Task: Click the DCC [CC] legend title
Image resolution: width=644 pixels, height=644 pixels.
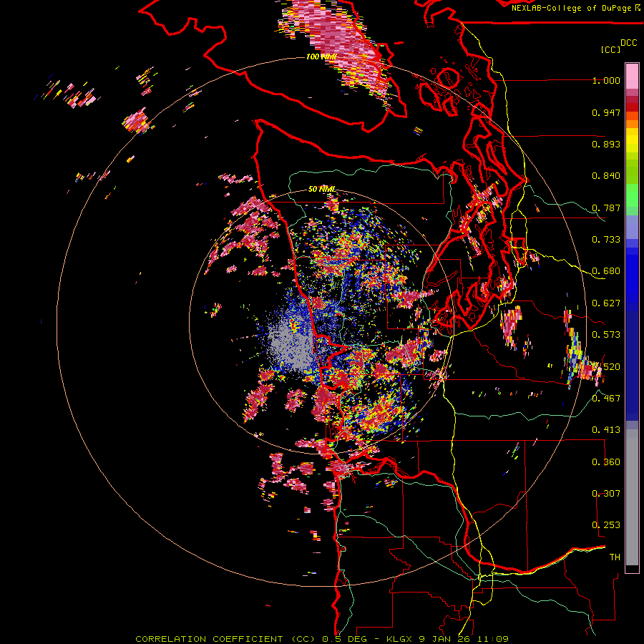Action: point(619,46)
